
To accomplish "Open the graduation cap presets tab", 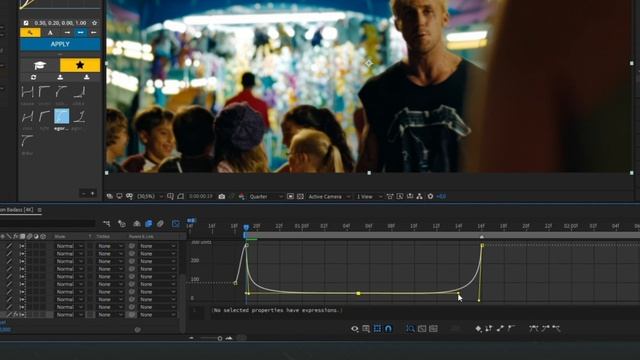I will (x=40, y=65).
